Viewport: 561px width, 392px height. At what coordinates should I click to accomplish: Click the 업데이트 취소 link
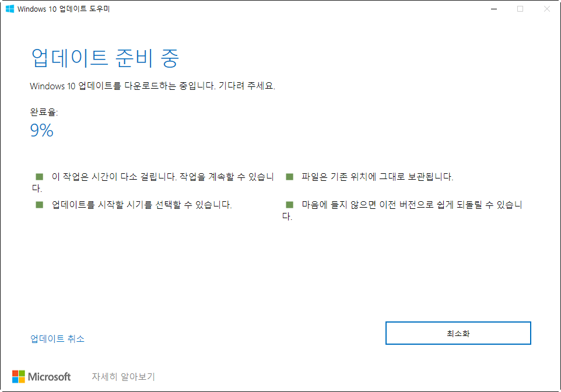57,339
